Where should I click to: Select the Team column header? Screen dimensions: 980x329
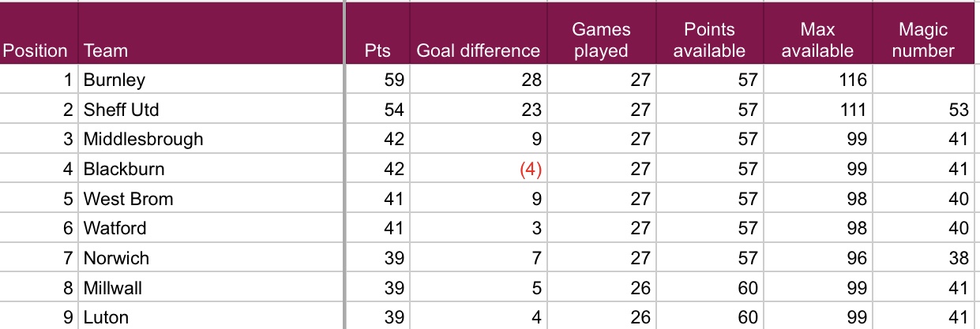[x=106, y=51]
